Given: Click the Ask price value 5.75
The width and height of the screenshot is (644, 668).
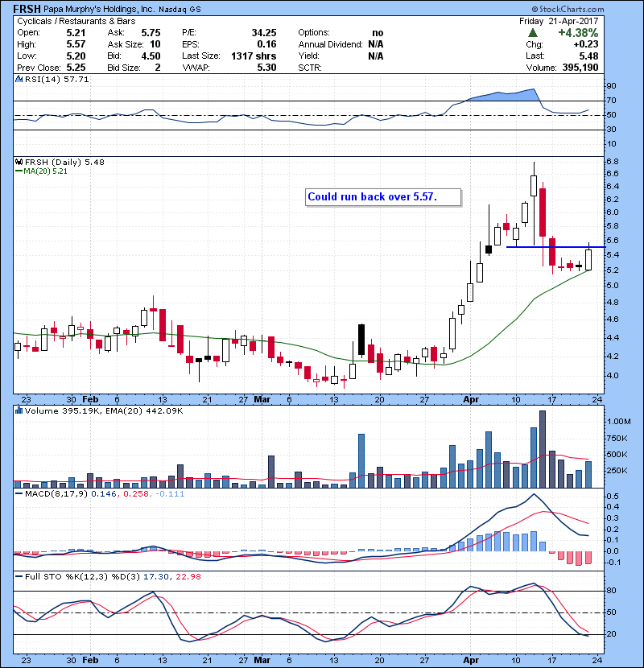Looking at the screenshot, I should point(151,33).
